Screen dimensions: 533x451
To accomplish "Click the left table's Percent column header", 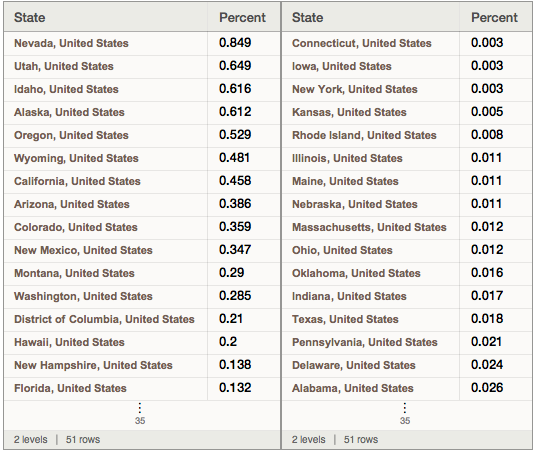I will pos(242,18).
